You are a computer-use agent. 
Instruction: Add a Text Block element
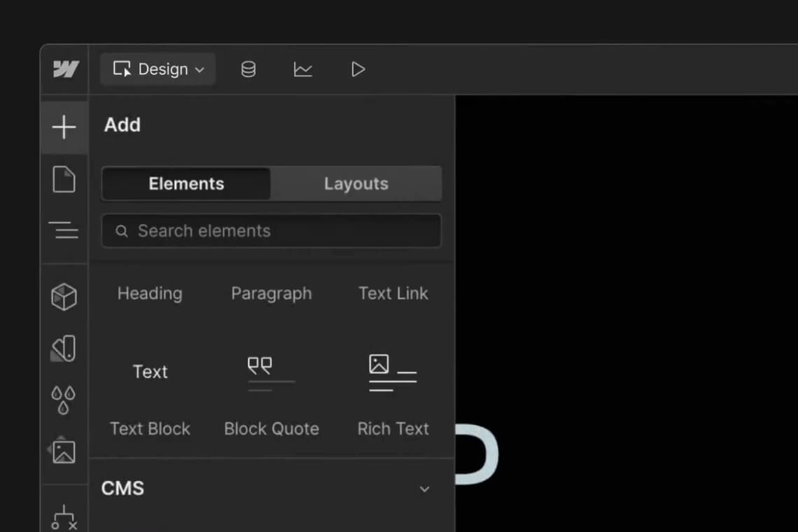pos(150,391)
